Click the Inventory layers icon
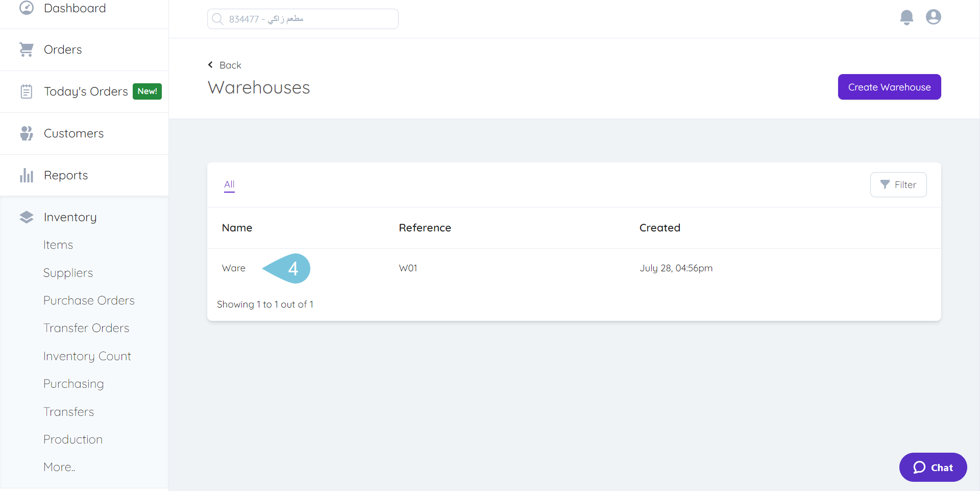Image resolution: width=980 pixels, height=491 pixels. click(x=27, y=217)
